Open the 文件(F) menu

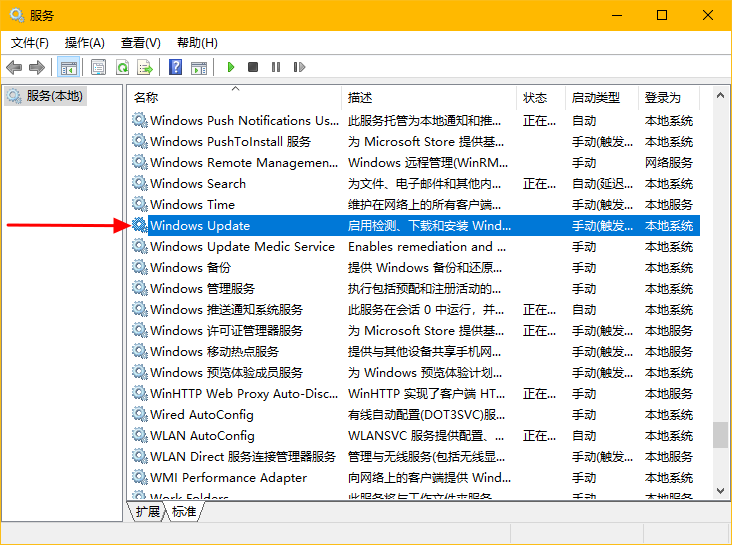click(x=30, y=43)
